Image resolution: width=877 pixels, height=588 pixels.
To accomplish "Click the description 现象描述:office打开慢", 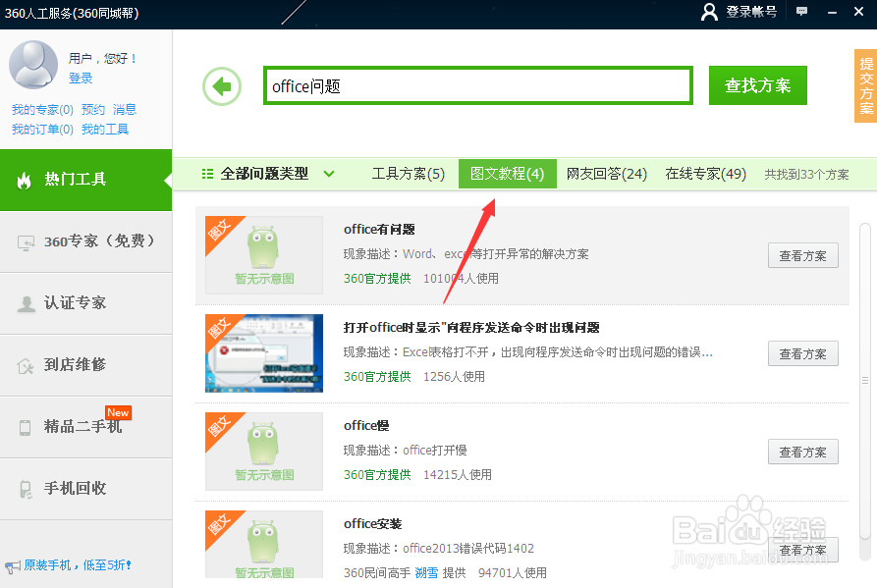I will tap(405, 451).
